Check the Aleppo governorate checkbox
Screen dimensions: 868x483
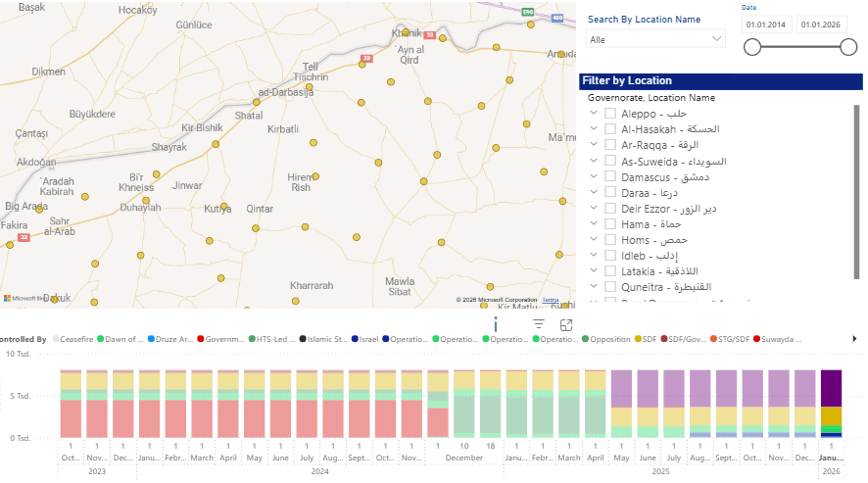coord(610,114)
